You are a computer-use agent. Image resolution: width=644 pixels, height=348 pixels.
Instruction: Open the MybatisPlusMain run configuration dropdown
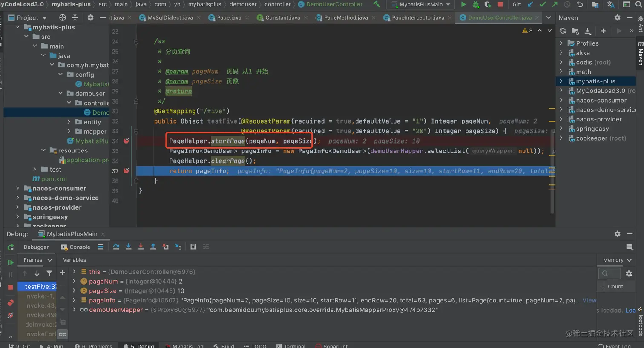tap(421, 4)
